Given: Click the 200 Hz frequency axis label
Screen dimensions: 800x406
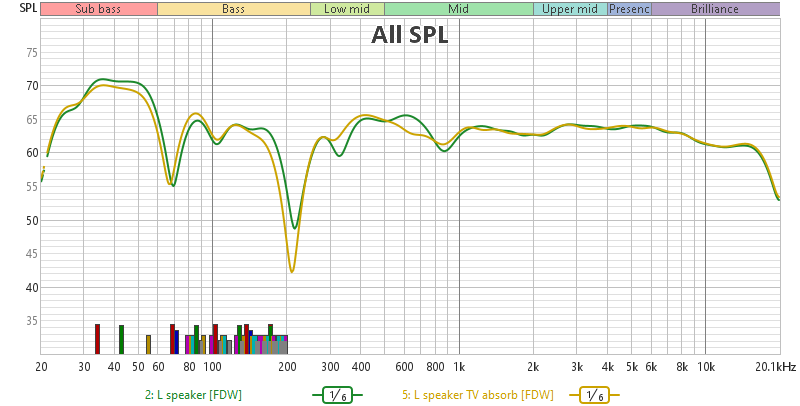Looking at the screenshot, I should (x=287, y=367).
